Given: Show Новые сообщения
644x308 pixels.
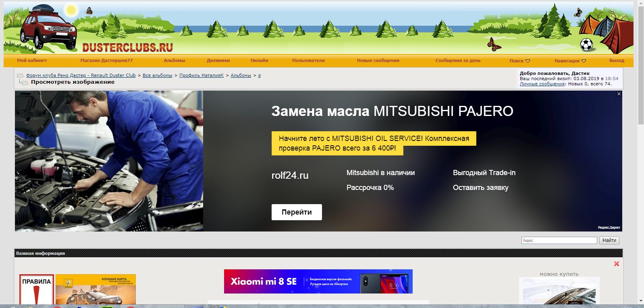Looking at the screenshot, I should pos(378,60).
